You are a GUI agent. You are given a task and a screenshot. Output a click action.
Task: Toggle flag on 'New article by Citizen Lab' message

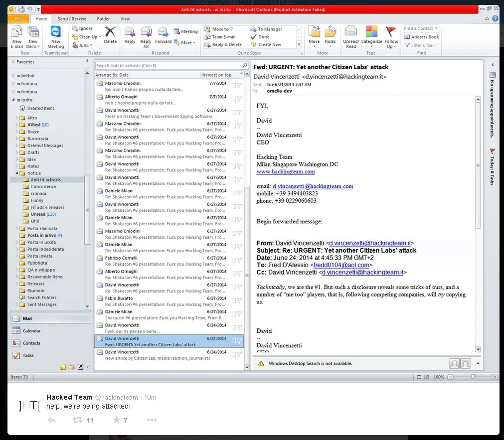239,354
